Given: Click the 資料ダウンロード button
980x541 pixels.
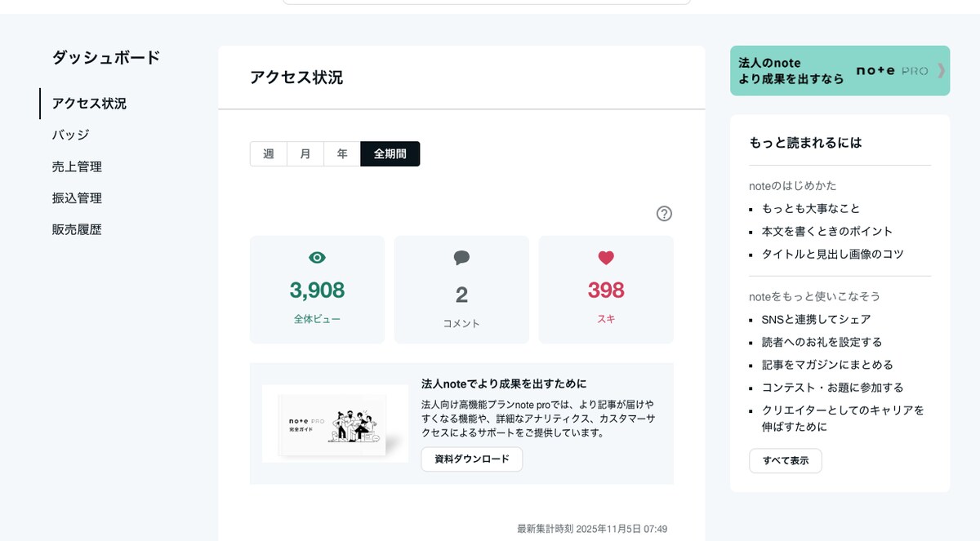Looking at the screenshot, I should click(x=472, y=459).
